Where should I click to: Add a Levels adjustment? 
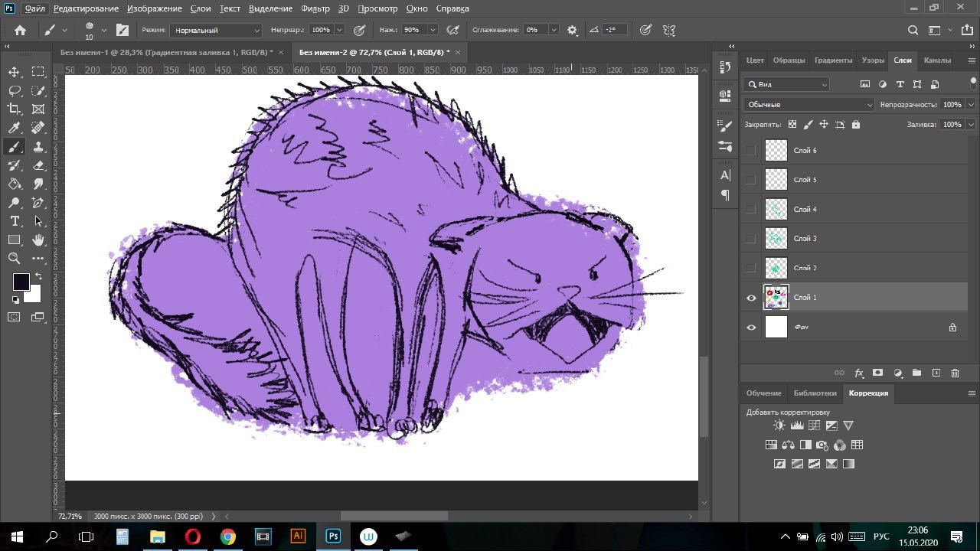click(796, 425)
